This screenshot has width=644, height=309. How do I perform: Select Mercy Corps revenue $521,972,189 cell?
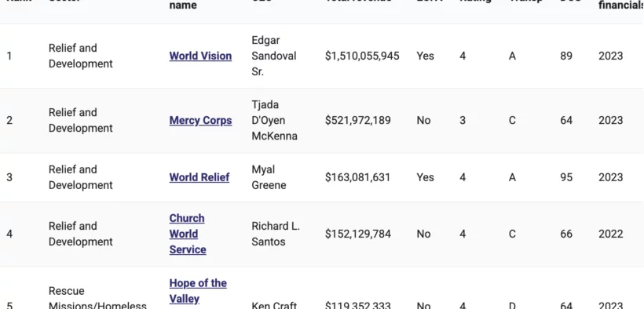tap(357, 120)
